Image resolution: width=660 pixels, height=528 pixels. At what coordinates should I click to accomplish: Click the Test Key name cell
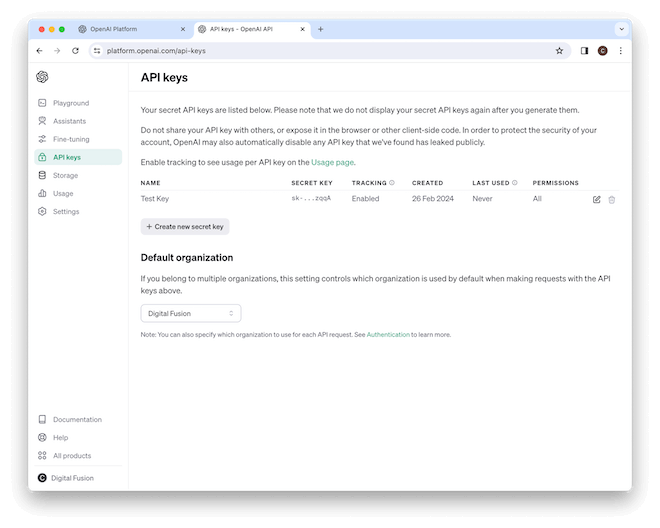pos(154,199)
